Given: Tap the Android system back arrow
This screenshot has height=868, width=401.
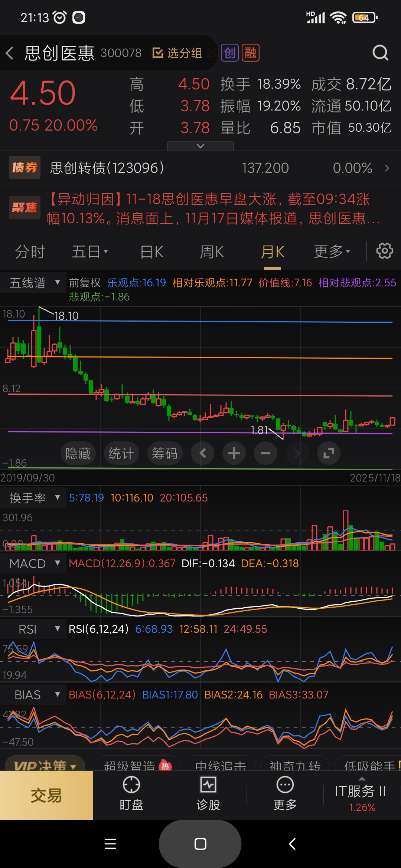Looking at the screenshot, I should click(292, 844).
